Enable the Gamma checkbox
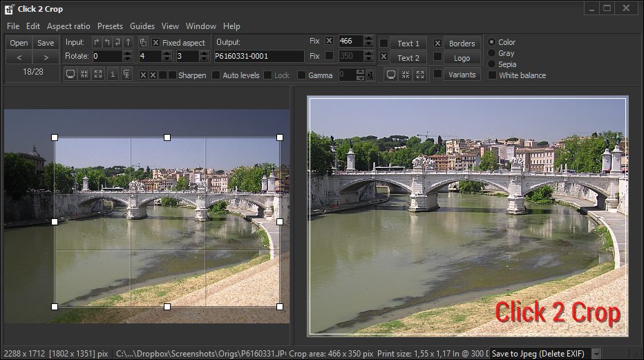Screen dimensions: 644x360 [301, 75]
